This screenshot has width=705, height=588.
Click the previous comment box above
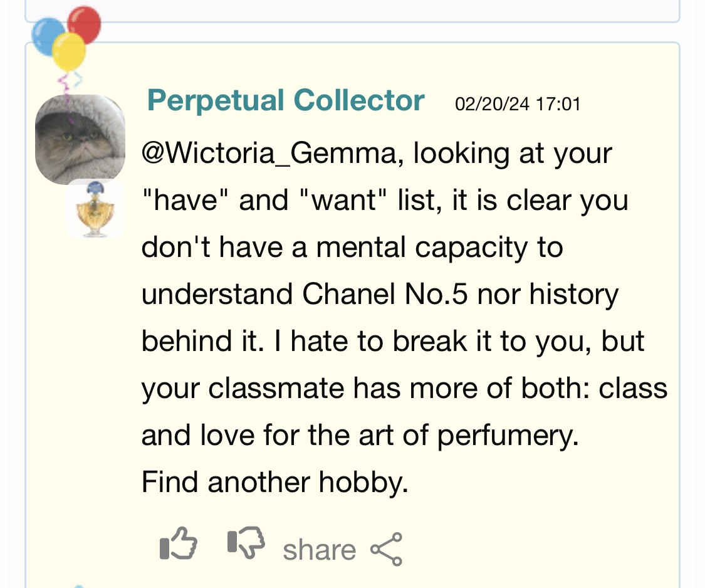[352, 11]
